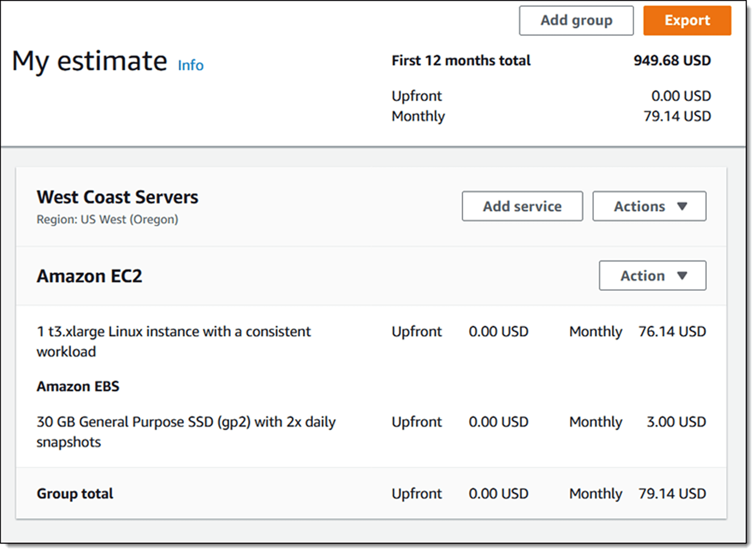Click the West Coast Servers group title
This screenshot has height=553, width=756.
point(117,197)
